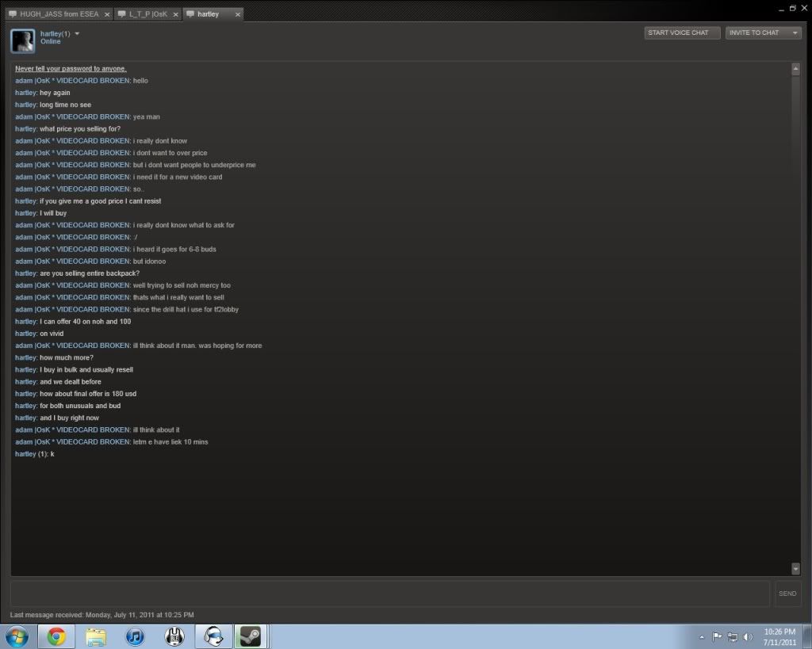Image resolution: width=812 pixels, height=649 pixels.
Task: Click 'i need it for a new video card'
Action: [178, 177]
